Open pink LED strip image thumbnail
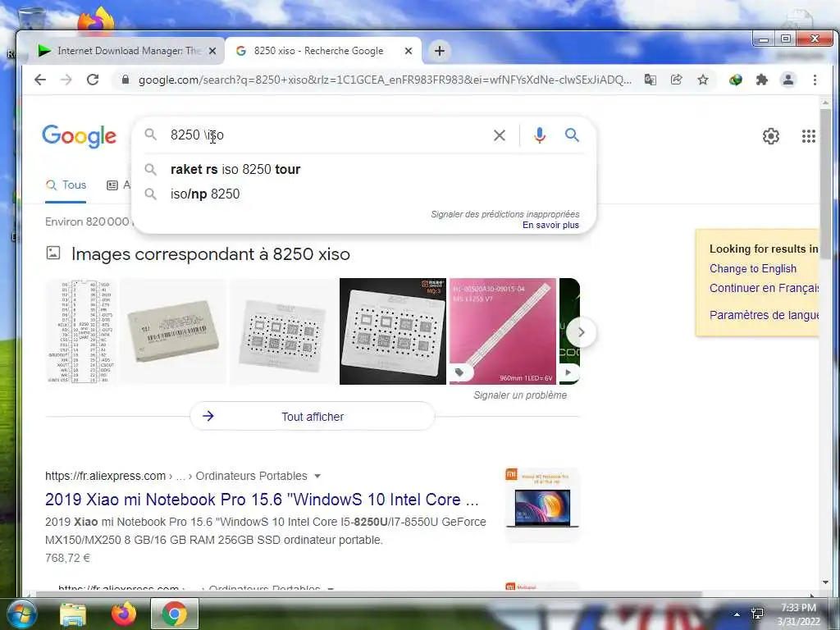The image size is (840, 630). (503, 331)
